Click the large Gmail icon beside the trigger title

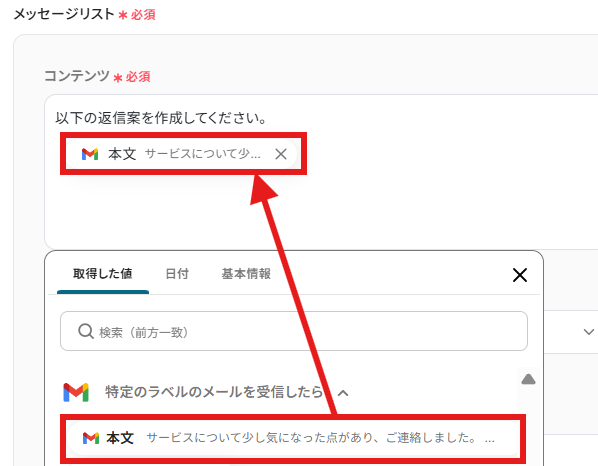(76, 392)
